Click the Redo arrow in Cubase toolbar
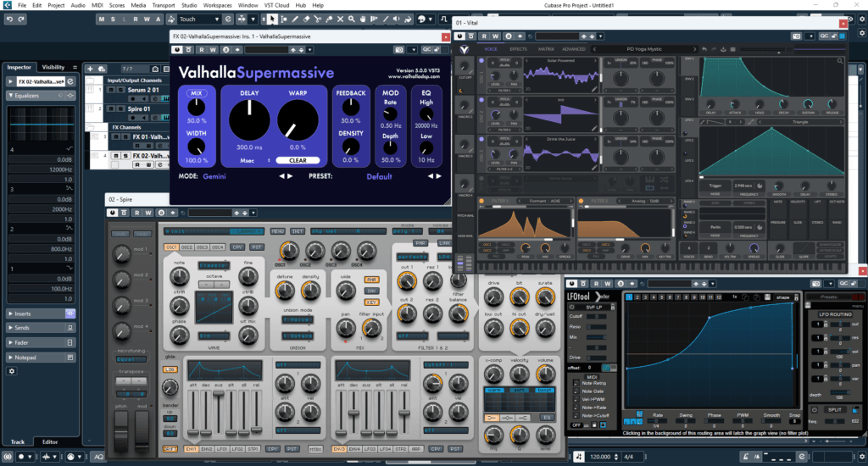The height and width of the screenshot is (466, 868). tap(21, 19)
